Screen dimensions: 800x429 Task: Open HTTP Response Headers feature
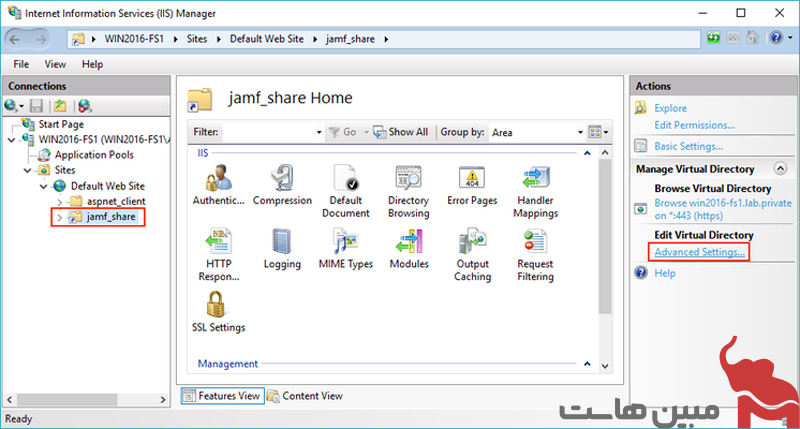[218, 254]
